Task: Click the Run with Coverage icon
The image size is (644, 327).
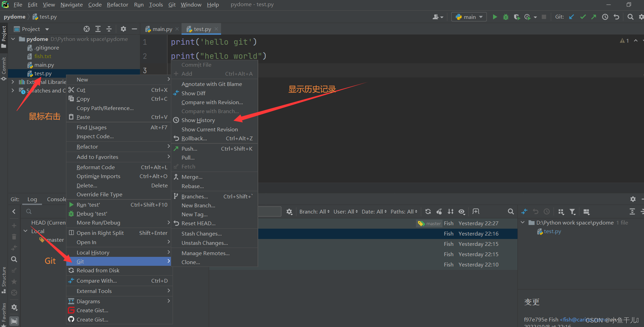Action: tap(517, 17)
